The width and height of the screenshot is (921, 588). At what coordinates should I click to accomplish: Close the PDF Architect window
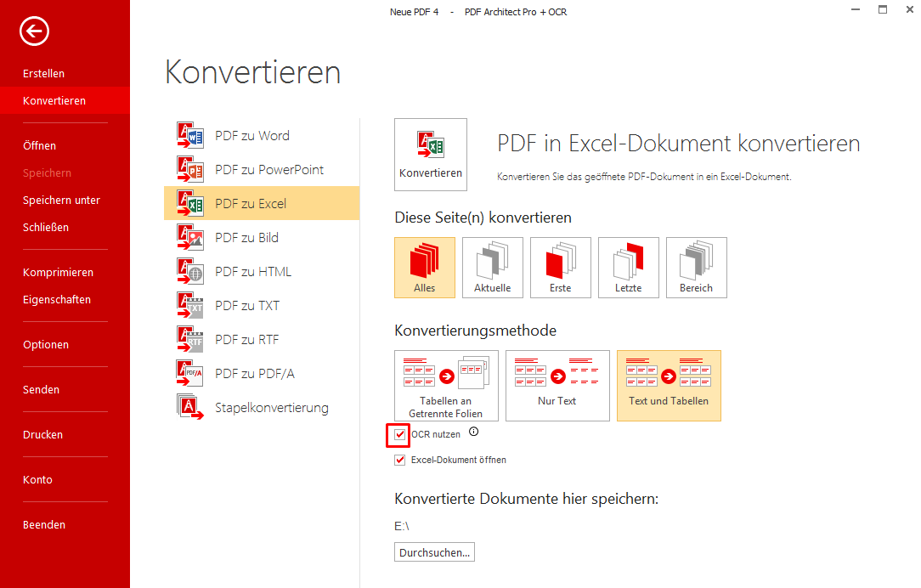click(910, 9)
